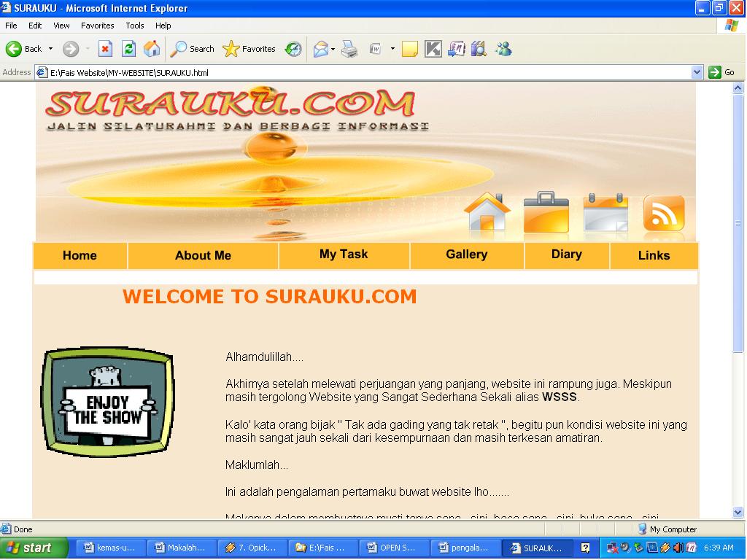Viewport: 747px width, 560px height.
Task: Expand the Mail dropdown arrow
Action: [x=333, y=49]
